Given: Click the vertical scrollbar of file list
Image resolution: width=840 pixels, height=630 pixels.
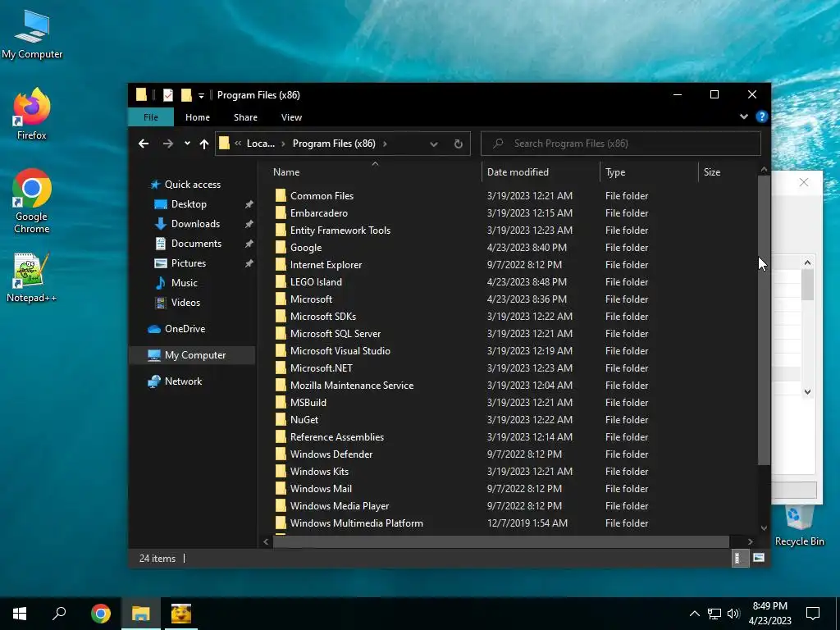Looking at the screenshot, I should [764, 320].
